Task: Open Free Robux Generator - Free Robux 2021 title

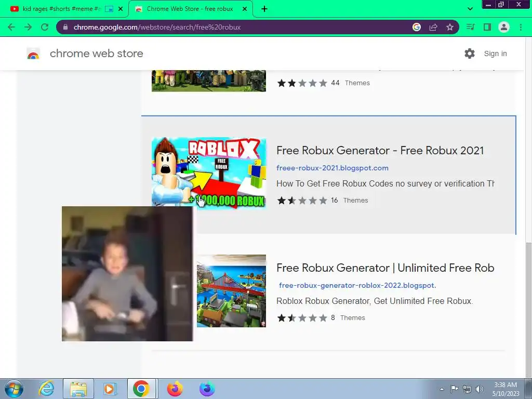Action: tap(380, 150)
